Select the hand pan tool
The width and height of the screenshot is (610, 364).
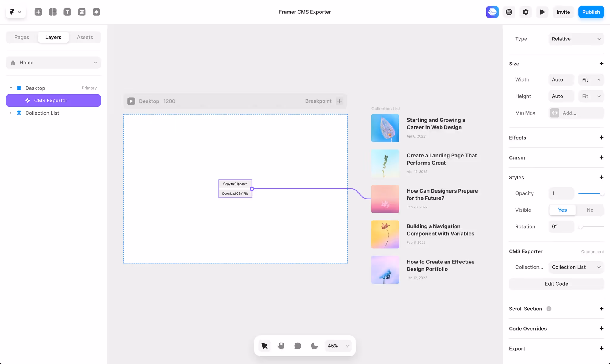(281, 346)
